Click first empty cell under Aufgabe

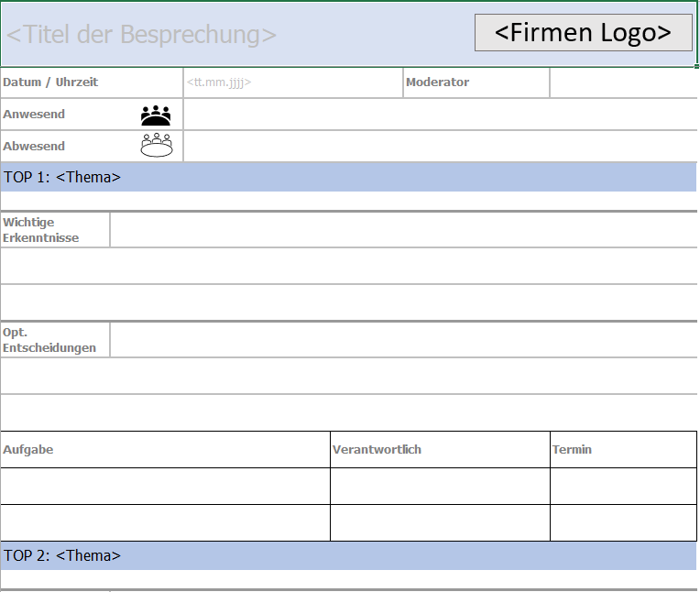[165, 487]
